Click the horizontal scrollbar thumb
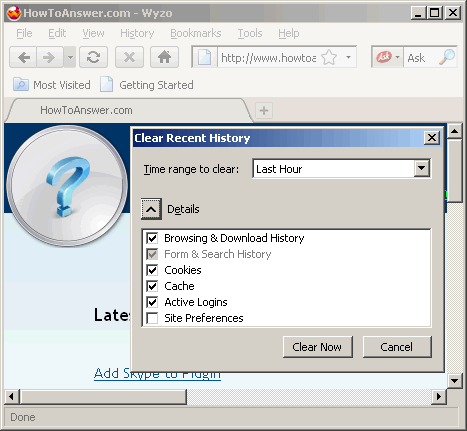This screenshot has height=431, width=467. 103,396
